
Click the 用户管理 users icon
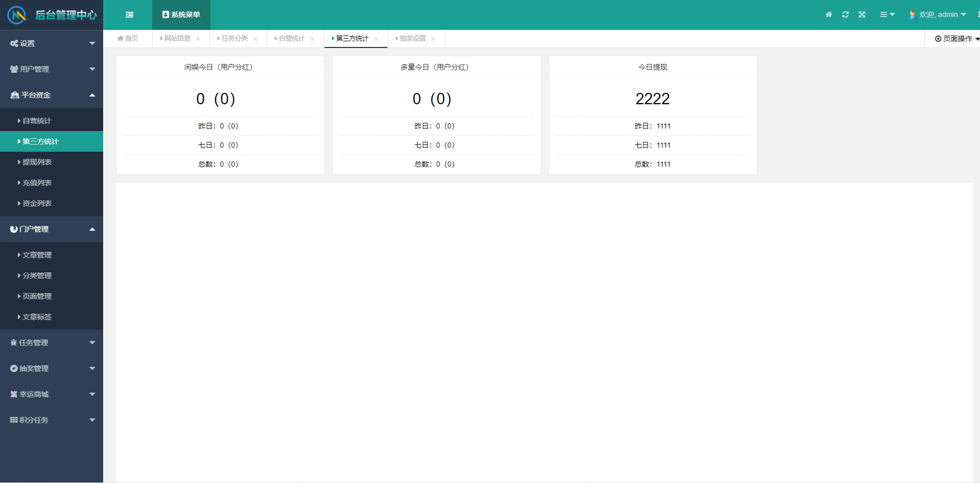13,69
